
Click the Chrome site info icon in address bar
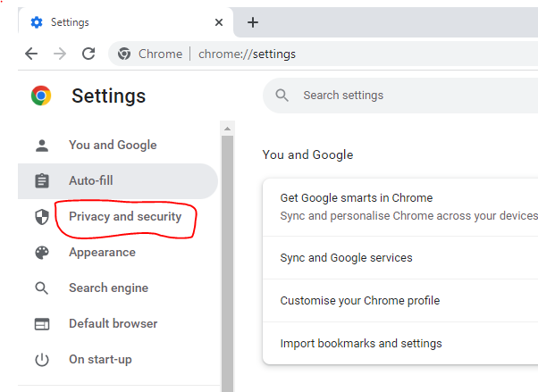point(124,54)
